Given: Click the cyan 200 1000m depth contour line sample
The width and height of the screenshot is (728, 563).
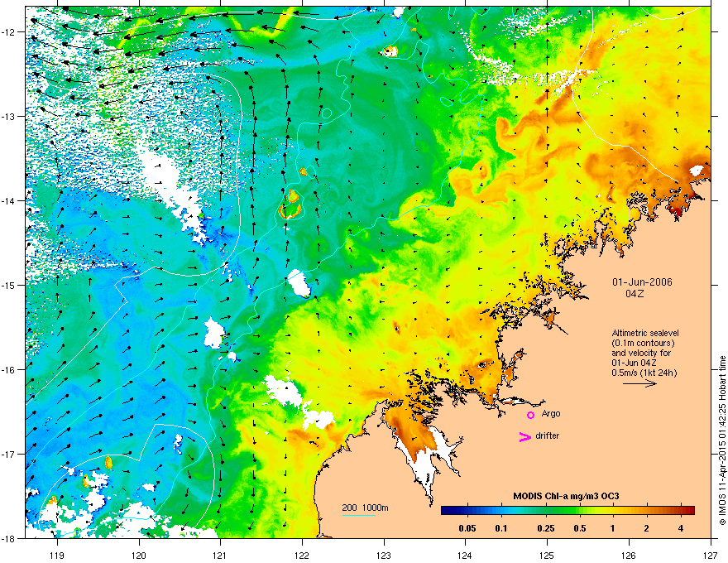Looking at the screenshot, I should coord(358,515).
